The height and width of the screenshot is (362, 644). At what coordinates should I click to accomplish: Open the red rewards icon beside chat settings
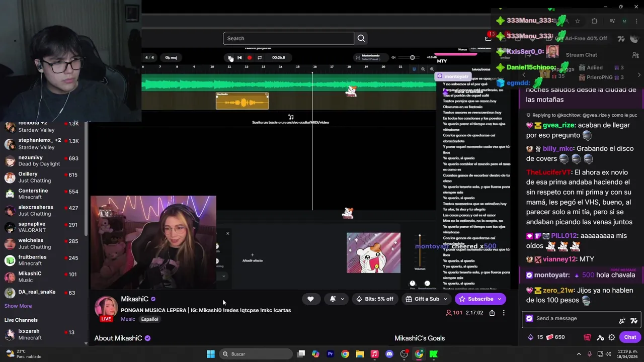(587, 337)
